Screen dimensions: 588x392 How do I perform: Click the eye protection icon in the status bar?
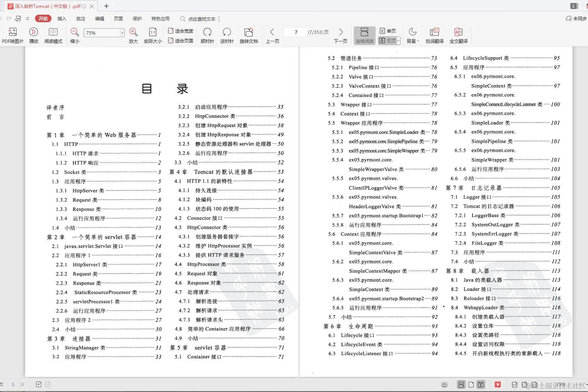pyautogui.click(x=444, y=384)
